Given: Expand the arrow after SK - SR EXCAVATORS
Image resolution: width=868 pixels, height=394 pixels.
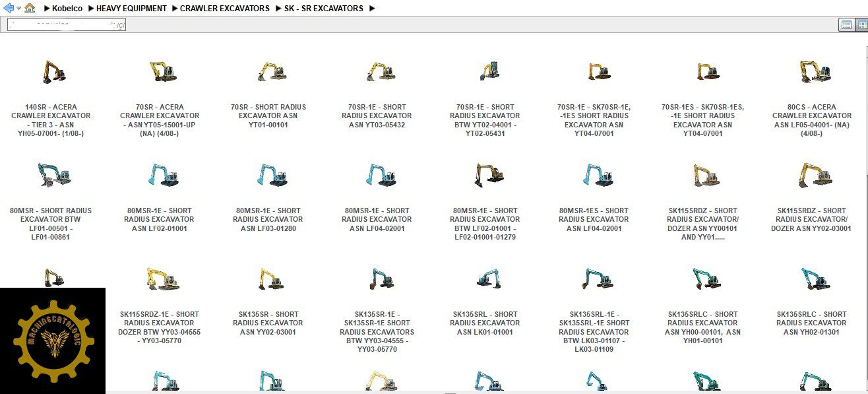Looking at the screenshot, I should [372, 9].
